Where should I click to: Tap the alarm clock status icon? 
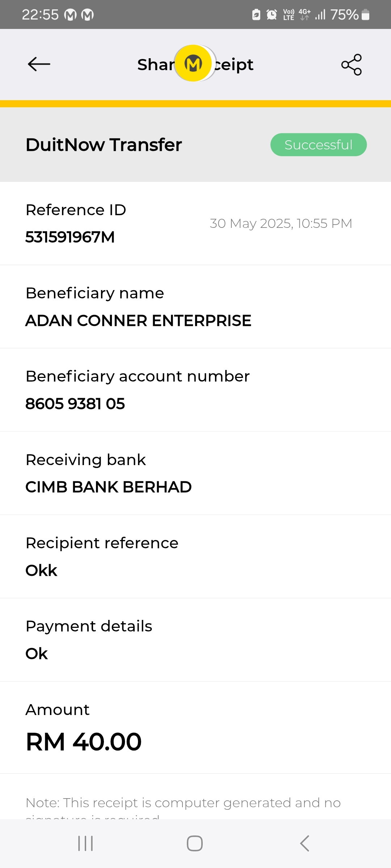click(x=272, y=15)
